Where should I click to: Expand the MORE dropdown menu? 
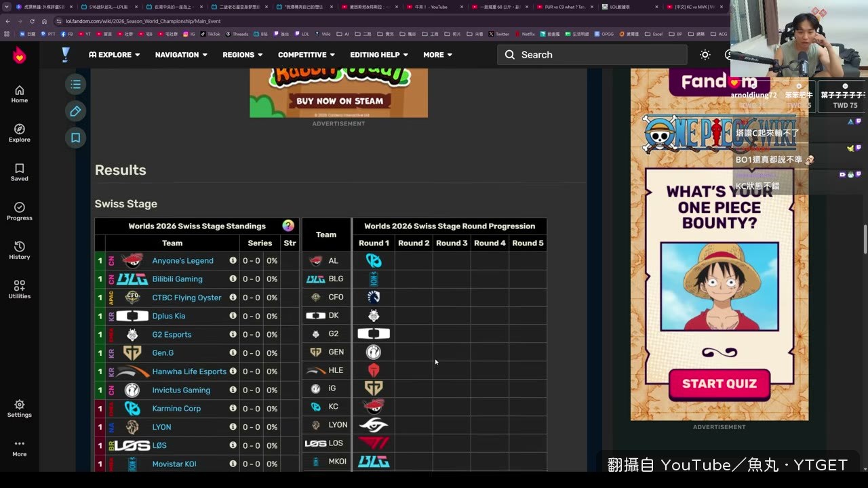coord(437,55)
